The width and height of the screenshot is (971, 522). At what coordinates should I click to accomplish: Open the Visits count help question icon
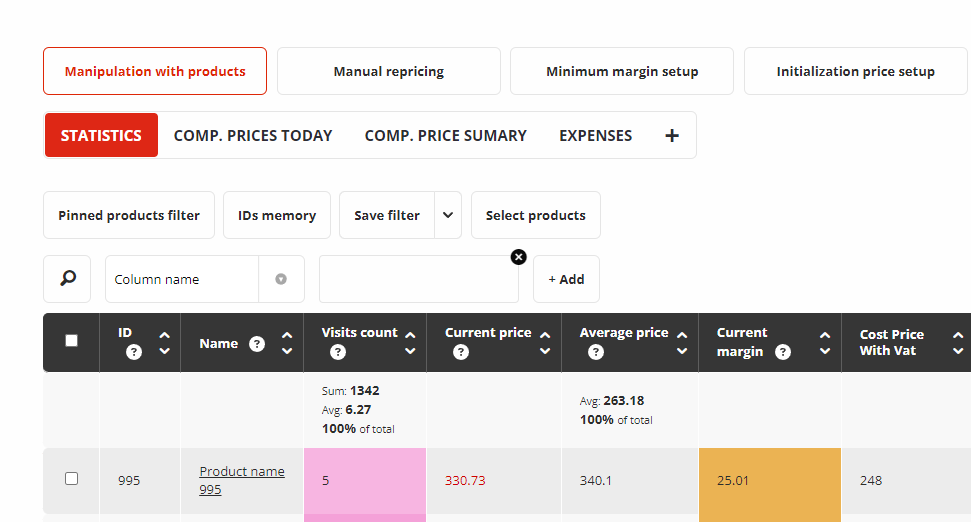[x=338, y=352]
